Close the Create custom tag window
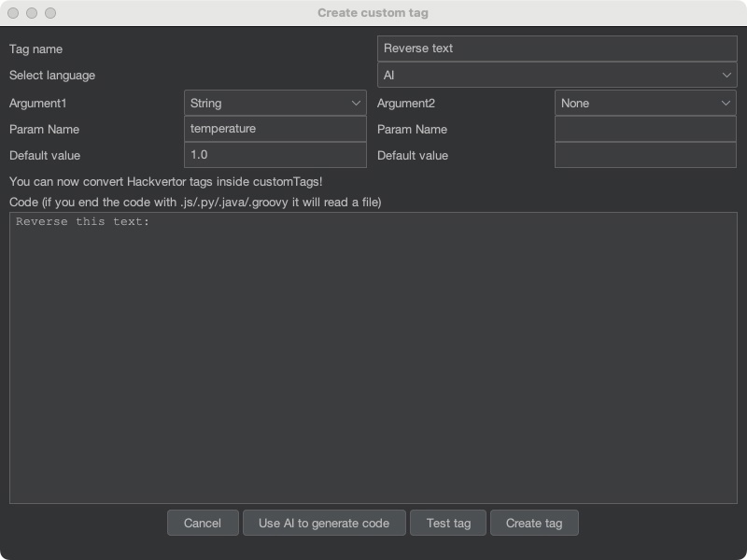Viewport: 747px width, 560px height. [x=13, y=13]
